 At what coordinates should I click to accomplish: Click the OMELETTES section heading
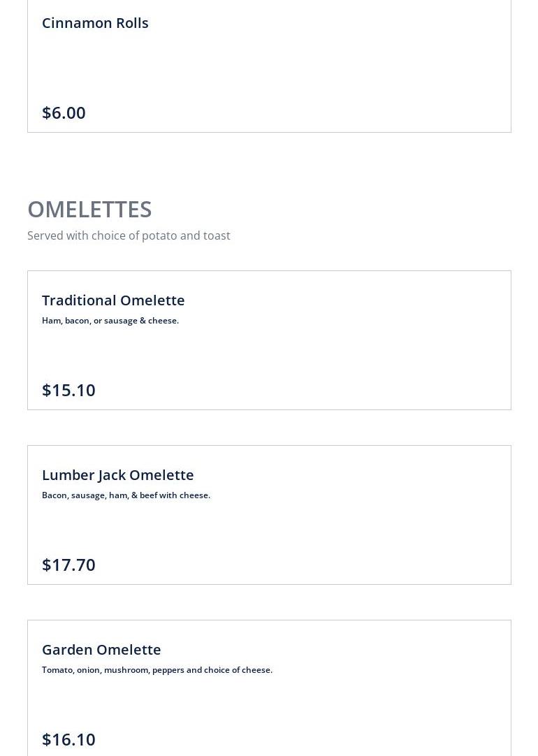[89, 209]
